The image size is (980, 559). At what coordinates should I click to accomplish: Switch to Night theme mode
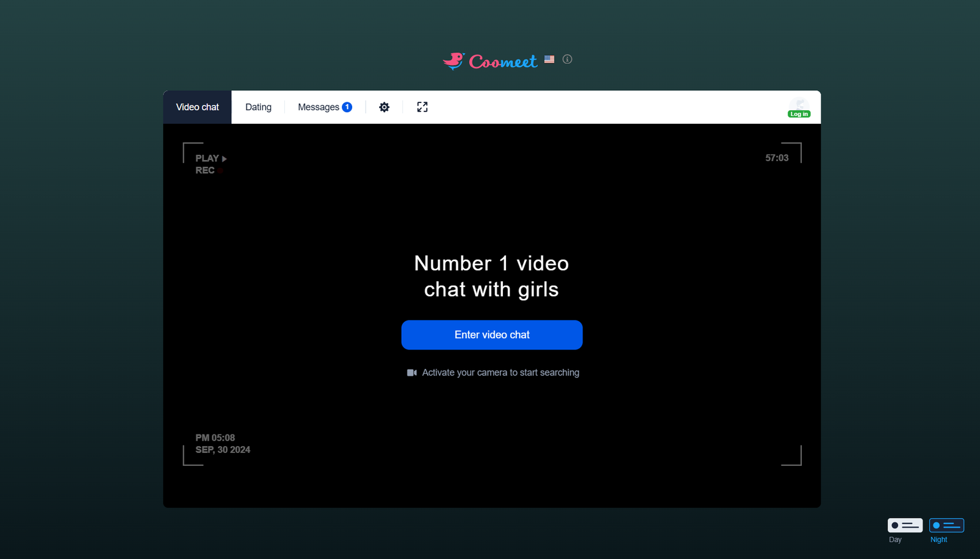point(946,525)
